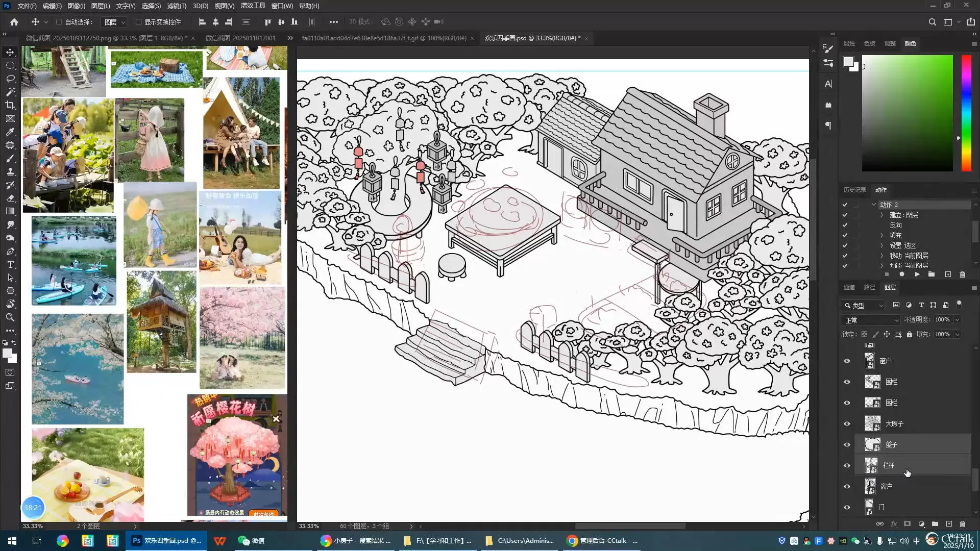Select the Move tool in toolbar
The image size is (980, 551).
(x=10, y=52)
